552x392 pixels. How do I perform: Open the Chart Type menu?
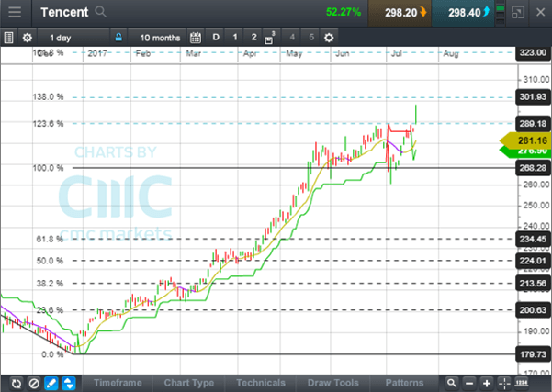click(188, 383)
